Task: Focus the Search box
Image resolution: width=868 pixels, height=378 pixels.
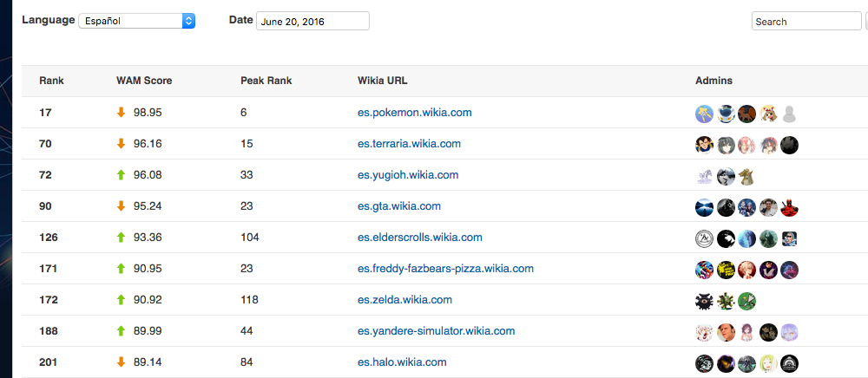Action: pos(806,22)
